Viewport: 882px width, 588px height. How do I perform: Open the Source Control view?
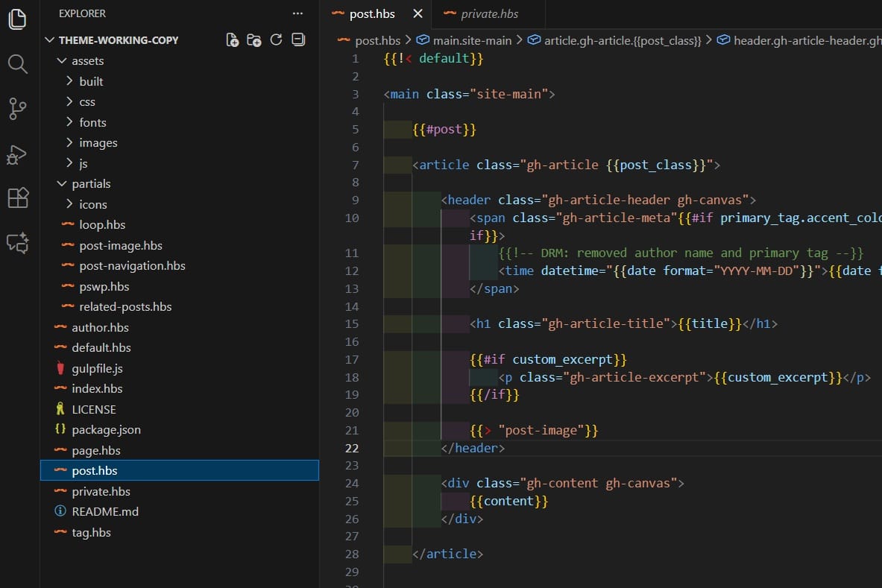[x=18, y=109]
